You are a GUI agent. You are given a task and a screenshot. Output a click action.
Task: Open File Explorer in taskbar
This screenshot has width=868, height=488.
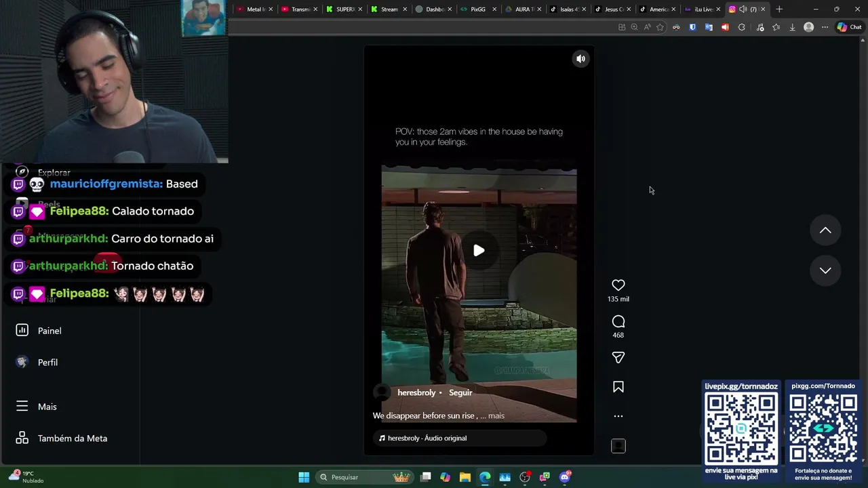(465, 477)
